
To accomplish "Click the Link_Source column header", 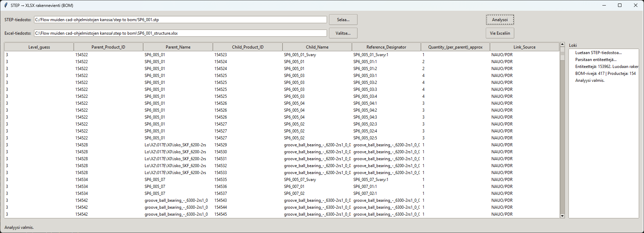I will coord(524,47).
